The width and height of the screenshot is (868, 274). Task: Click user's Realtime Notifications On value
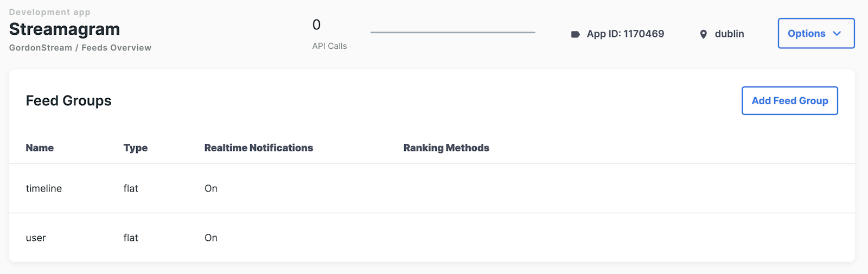click(211, 238)
